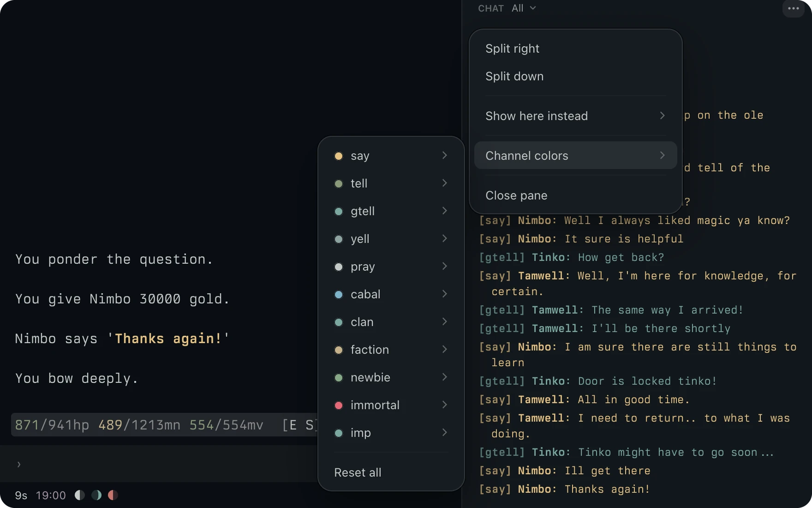Screen dimensions: 812x508
Task: Choose Split down from the pane menu
Action: point(576,76)
